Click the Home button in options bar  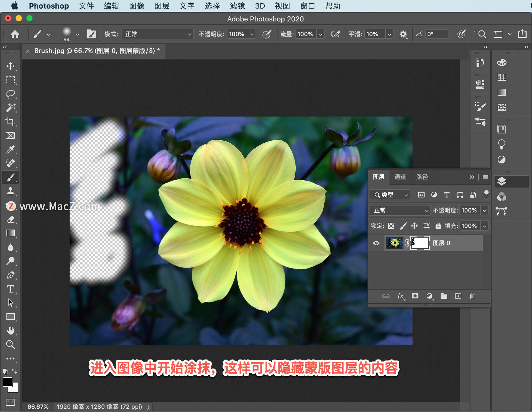click(x=15, y=34)
